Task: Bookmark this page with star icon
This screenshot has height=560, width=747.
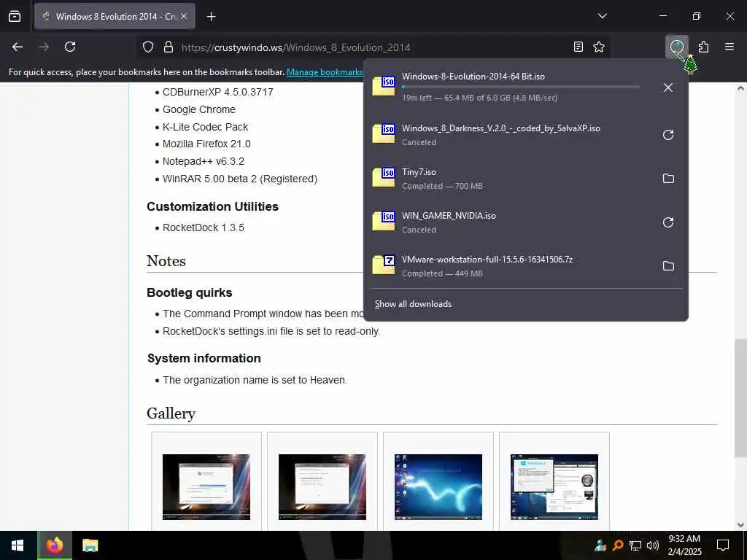Action: (599, 47)
